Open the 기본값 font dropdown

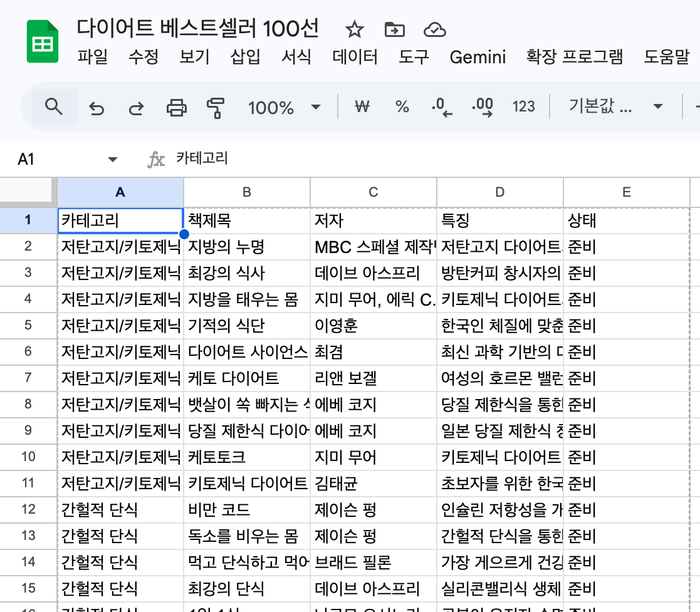tap(615, 107)
